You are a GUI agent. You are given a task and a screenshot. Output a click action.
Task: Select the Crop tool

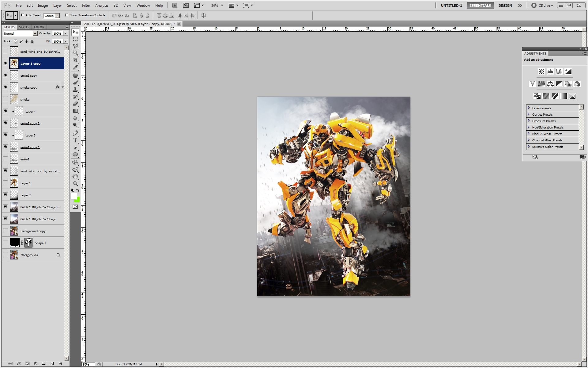pyautogui.click(x=75, y=60)
